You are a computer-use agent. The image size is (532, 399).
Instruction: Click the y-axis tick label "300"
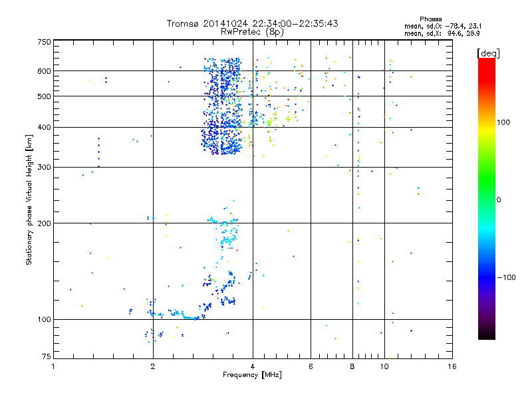point(44,168)
